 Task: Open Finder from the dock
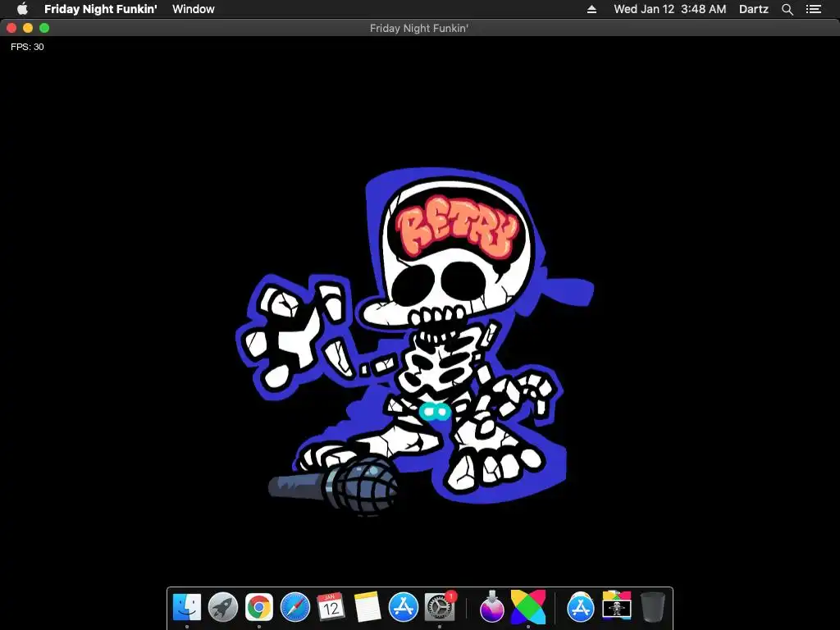pos(187,607)
